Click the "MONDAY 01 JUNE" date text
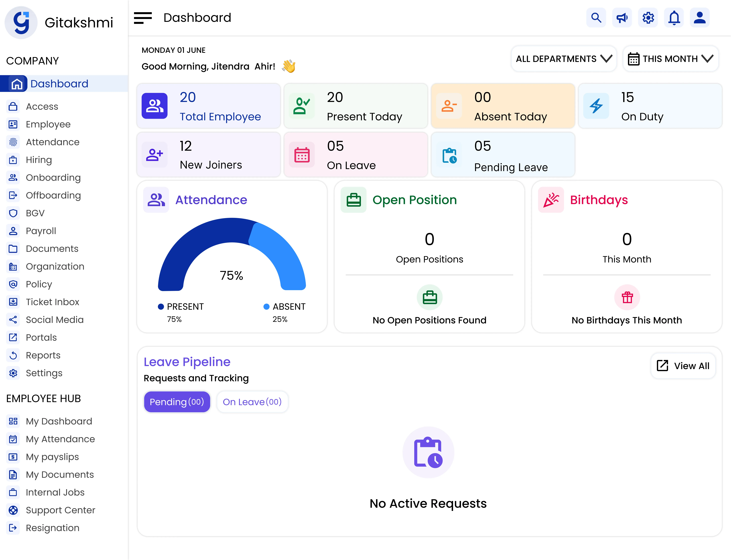The image size is (731, 560). [x=174, y=50]
